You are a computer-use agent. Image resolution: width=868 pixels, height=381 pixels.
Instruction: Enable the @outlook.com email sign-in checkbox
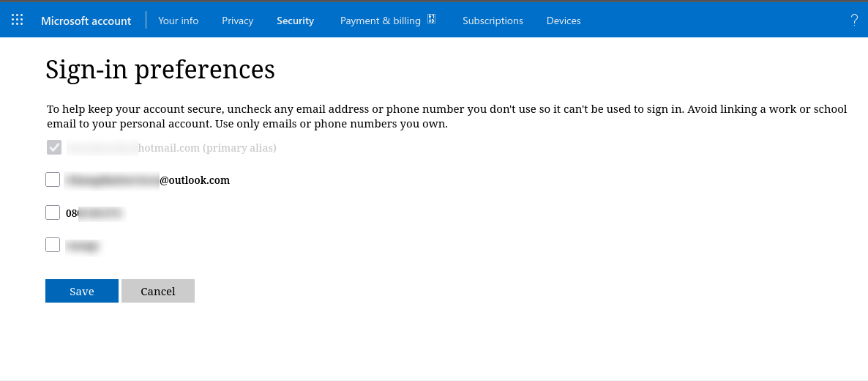click(x=53, y=180)
